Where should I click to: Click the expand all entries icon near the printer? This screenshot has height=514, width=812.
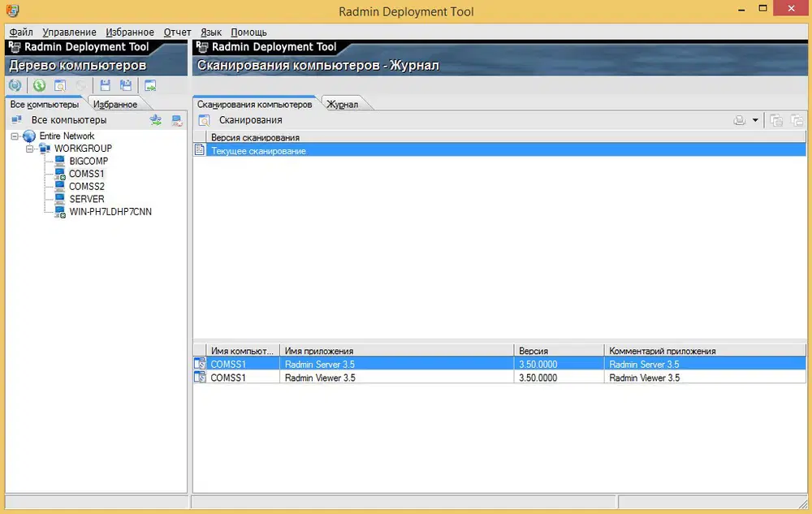tap(776, 119)
